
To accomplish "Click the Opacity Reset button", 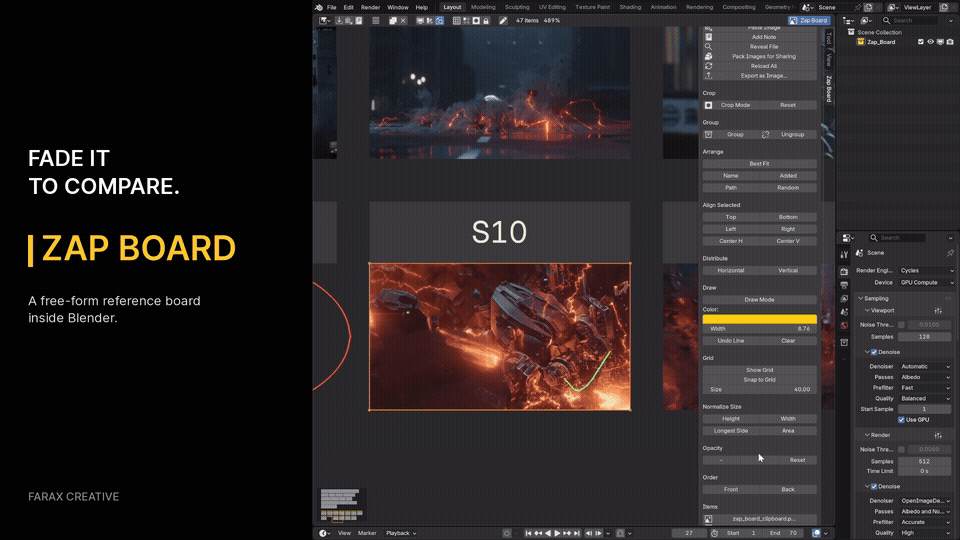I will pos(797,460).
